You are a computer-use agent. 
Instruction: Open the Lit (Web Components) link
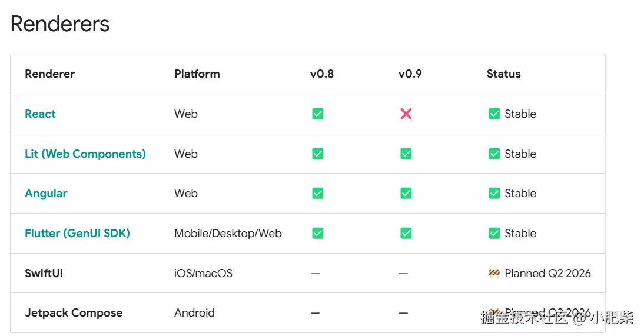[x=85, y=154]
